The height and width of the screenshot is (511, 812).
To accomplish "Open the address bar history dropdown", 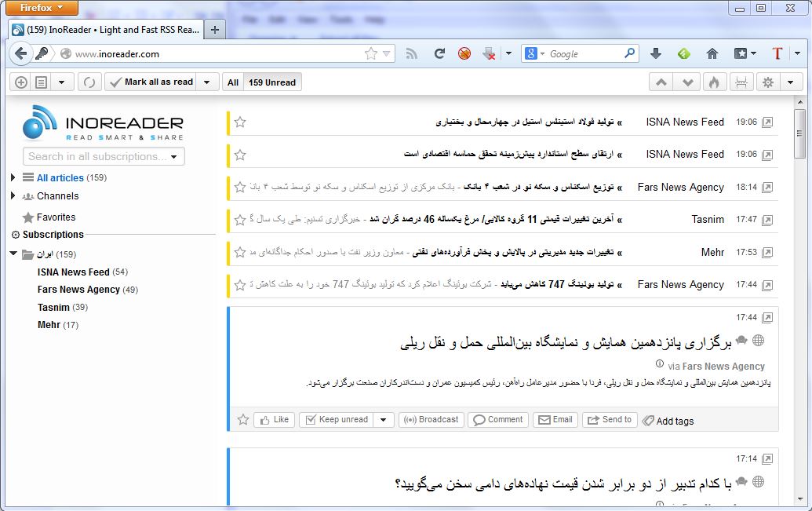I will 386,54.
